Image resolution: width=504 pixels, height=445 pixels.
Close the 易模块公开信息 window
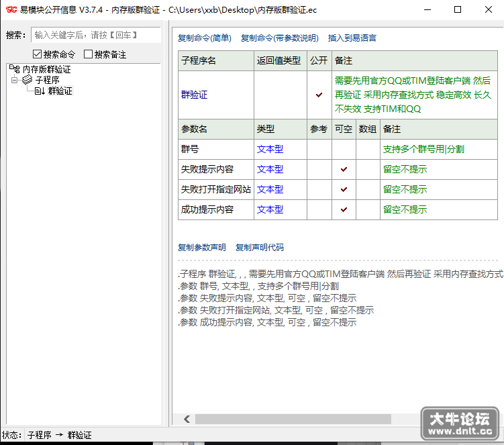tap(489, 9)
